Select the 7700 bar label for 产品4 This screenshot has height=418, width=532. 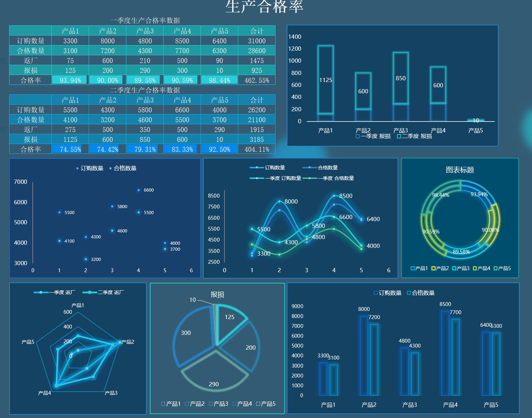[x=456, y=312]
